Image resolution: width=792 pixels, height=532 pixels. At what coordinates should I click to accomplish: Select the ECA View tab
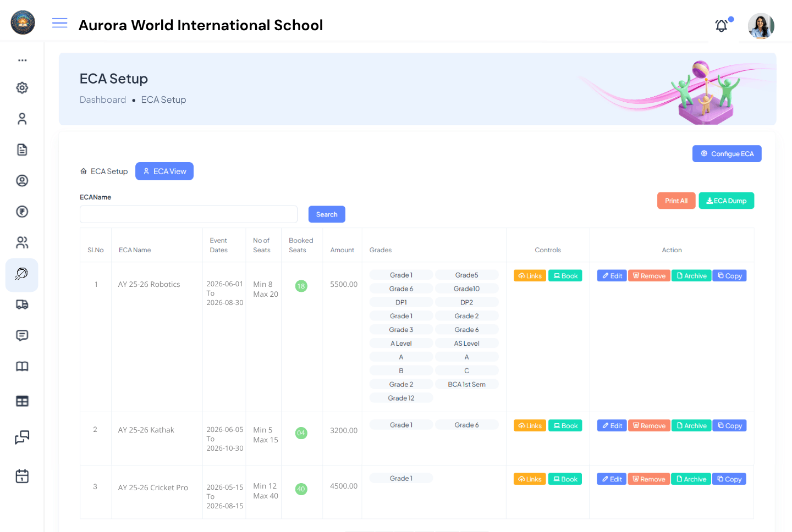[164, 171]
